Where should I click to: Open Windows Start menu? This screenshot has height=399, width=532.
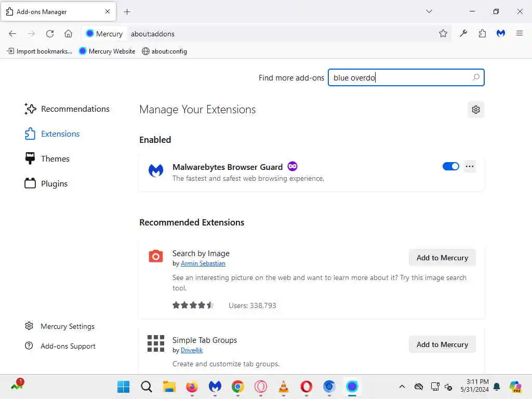123,387
